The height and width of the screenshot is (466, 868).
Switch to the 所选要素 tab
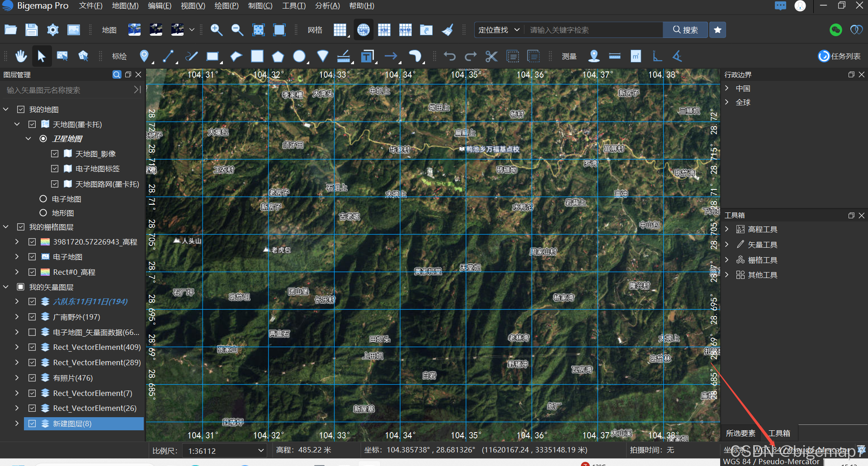tap(741, 433)
